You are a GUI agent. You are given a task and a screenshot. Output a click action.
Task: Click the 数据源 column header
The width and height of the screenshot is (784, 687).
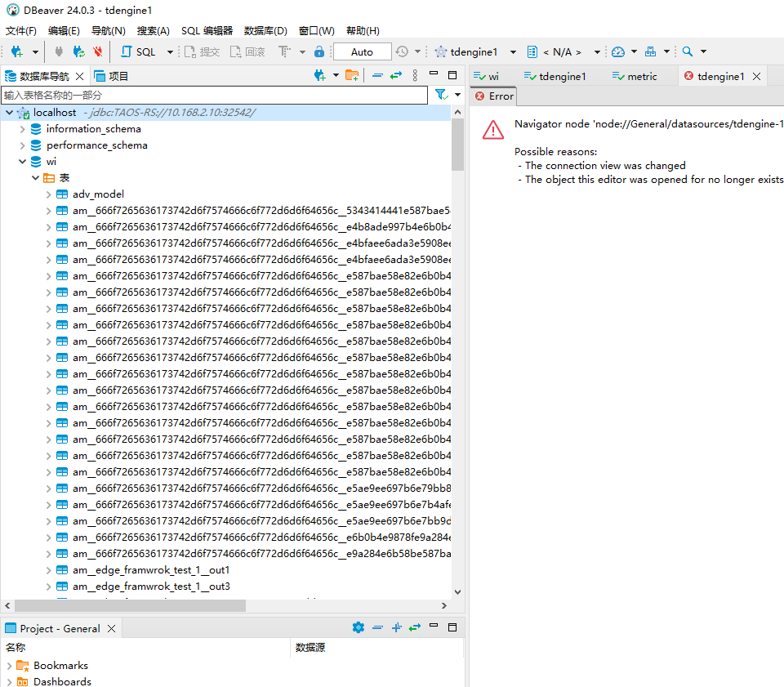pyautogui.click(x=310, y=648)
